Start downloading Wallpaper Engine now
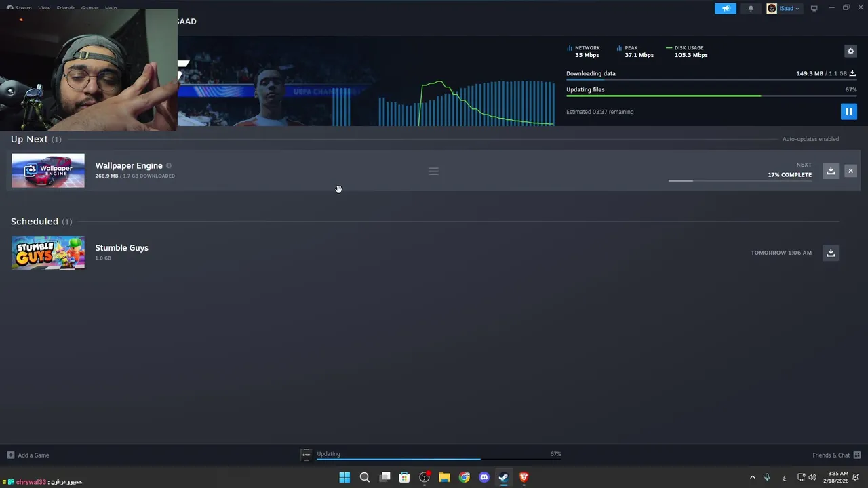 (x=830, y=171)
